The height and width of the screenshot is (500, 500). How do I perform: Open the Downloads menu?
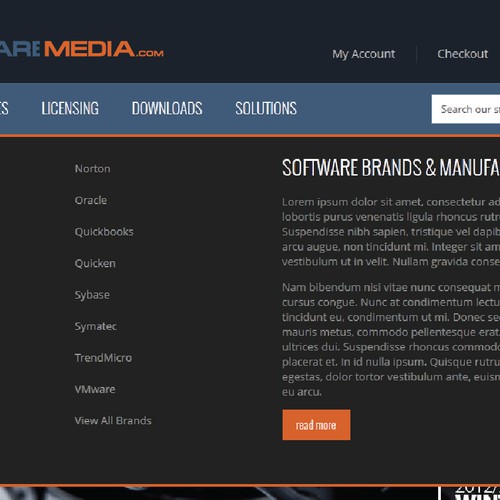(x=167, y=108)
